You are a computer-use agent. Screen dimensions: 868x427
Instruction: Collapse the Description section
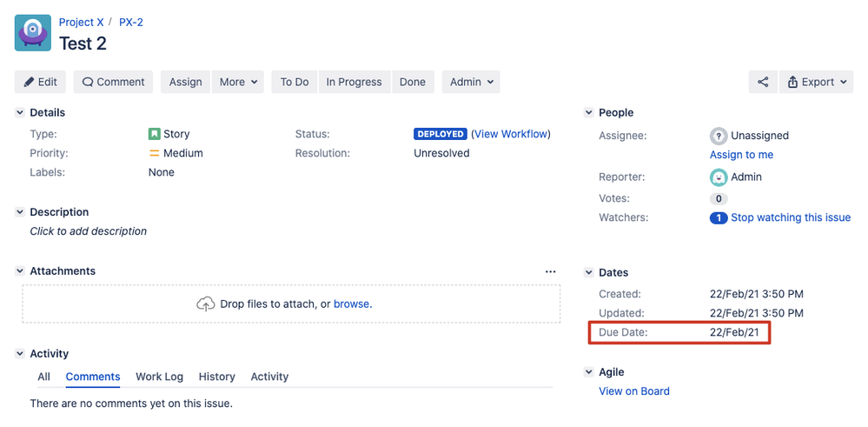tap(20, 212)
